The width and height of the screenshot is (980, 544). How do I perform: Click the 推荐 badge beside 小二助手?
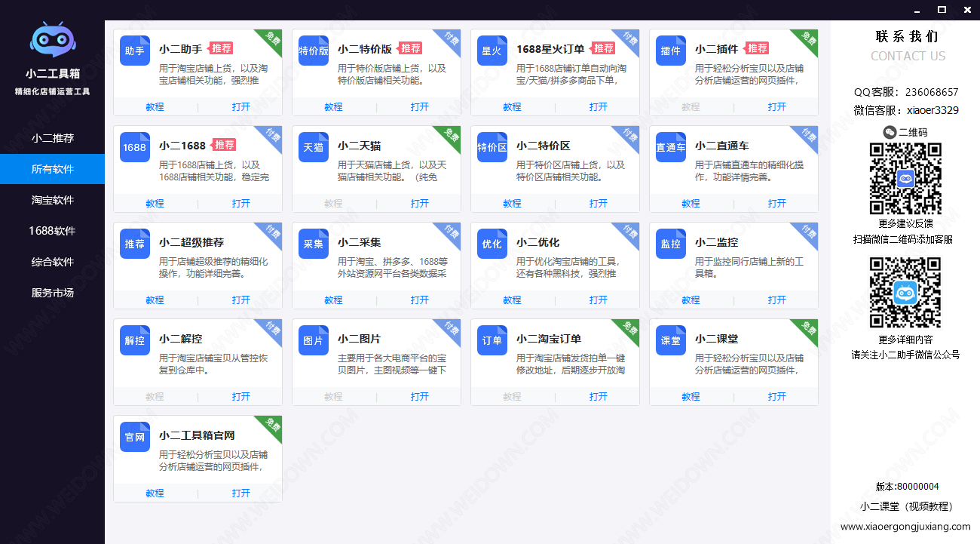pyautogui.click(x=221, y=48)
